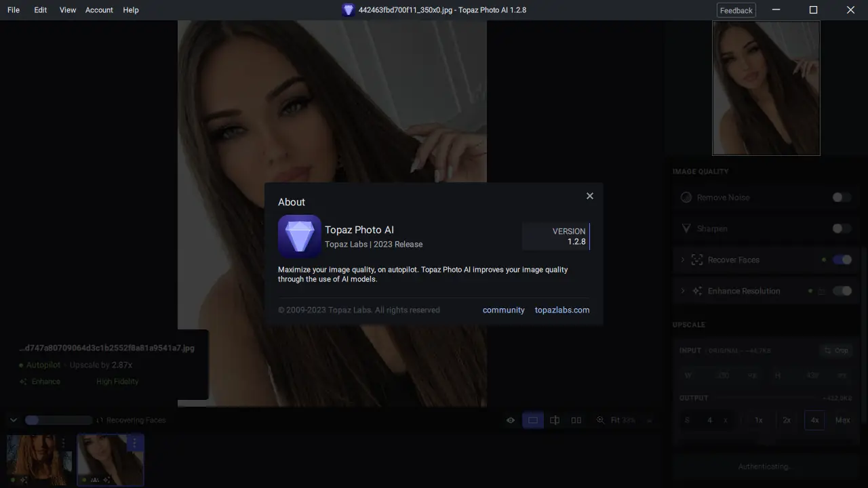868x488 pixels.
Task: Open the zoom Fit dropdown
Action: click(631, 420)
